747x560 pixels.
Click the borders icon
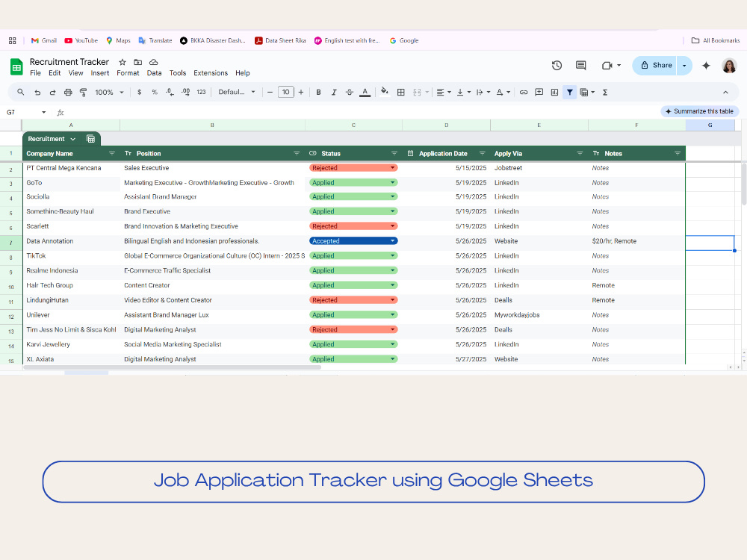tap(400, 93)
